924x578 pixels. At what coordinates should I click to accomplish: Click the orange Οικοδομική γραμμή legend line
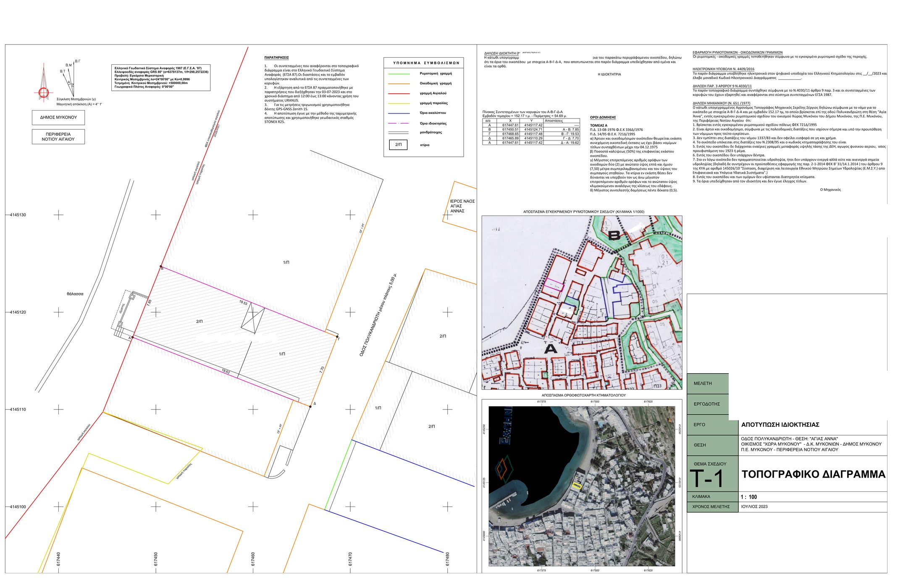pos(399,84)
